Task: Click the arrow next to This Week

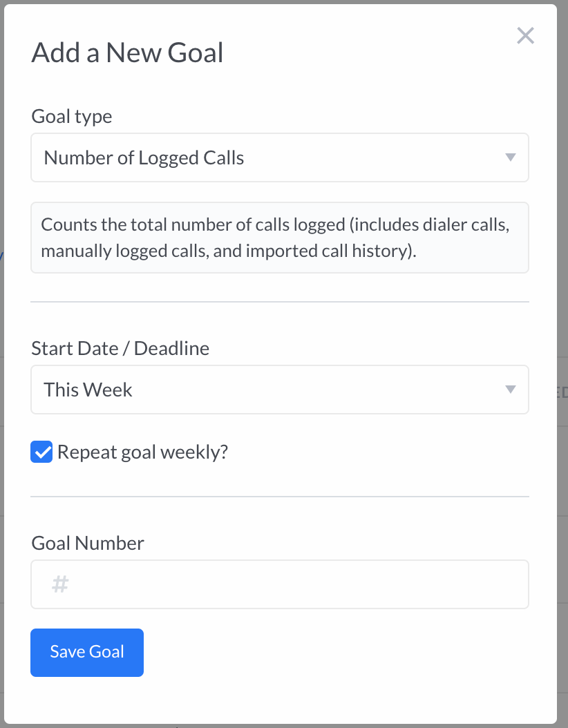Action: (511, 390)
